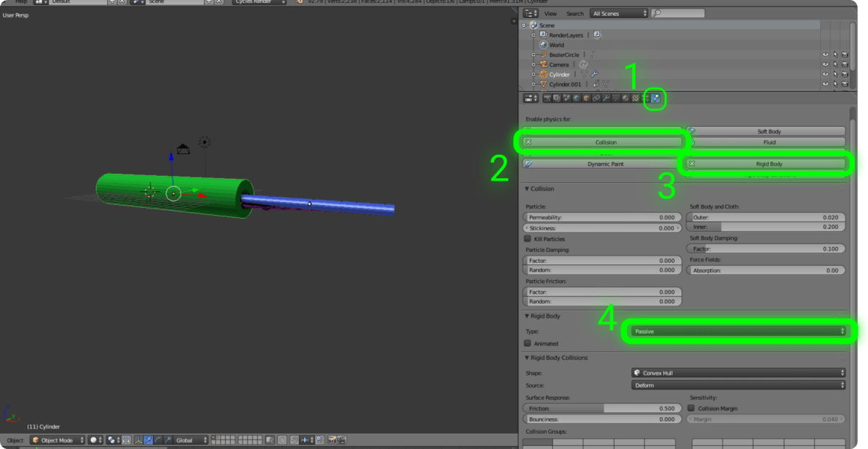Open the World properties tab icon
The image size is (868, 449).
(x=576, y=98)
